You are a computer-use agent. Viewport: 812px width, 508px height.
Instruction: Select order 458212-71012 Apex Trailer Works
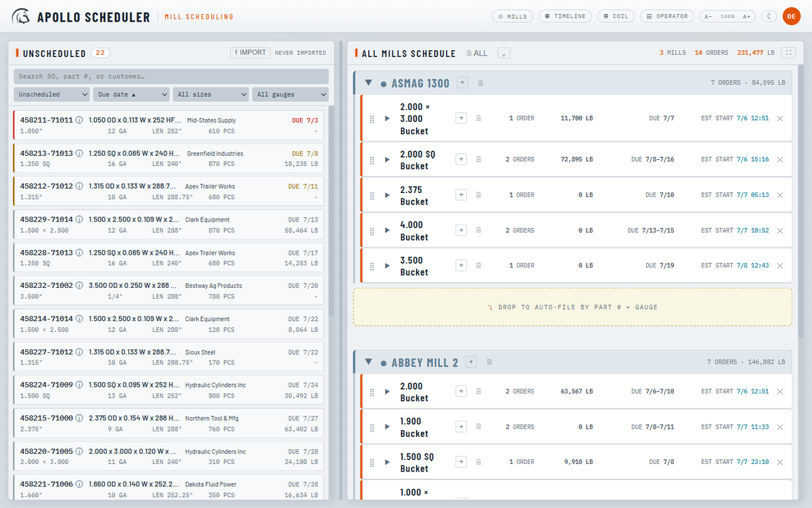[168, 192]
